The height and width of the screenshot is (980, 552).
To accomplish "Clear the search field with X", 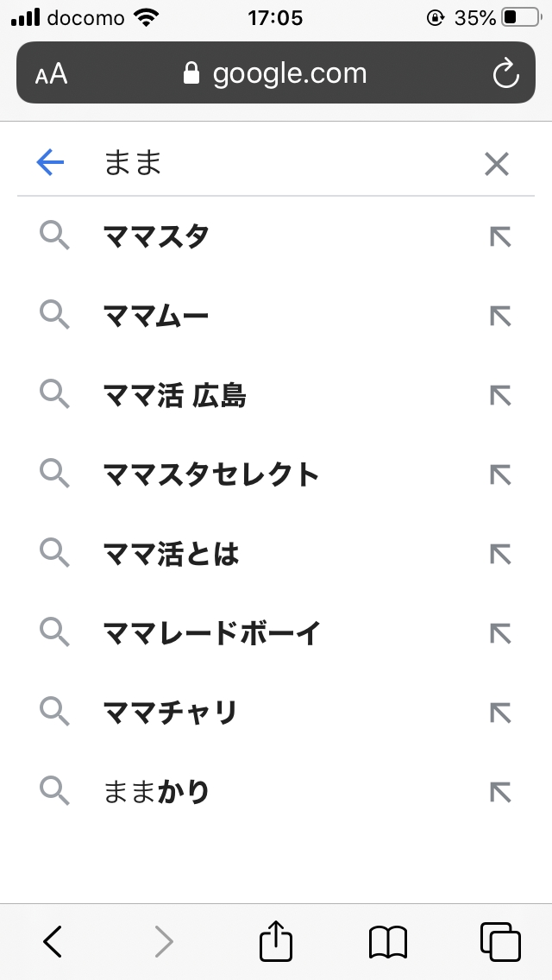I will [x=497, y=163].
